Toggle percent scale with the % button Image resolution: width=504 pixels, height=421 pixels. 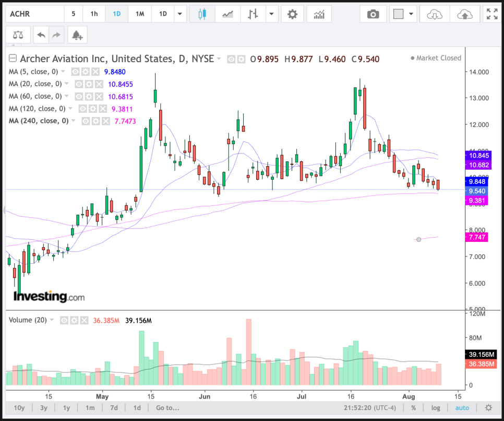coord(414,408)
